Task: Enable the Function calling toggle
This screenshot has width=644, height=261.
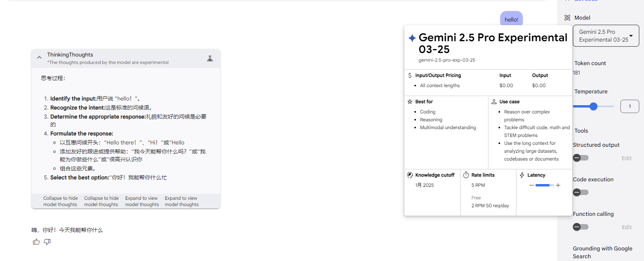Action: (x=581, y=227)
